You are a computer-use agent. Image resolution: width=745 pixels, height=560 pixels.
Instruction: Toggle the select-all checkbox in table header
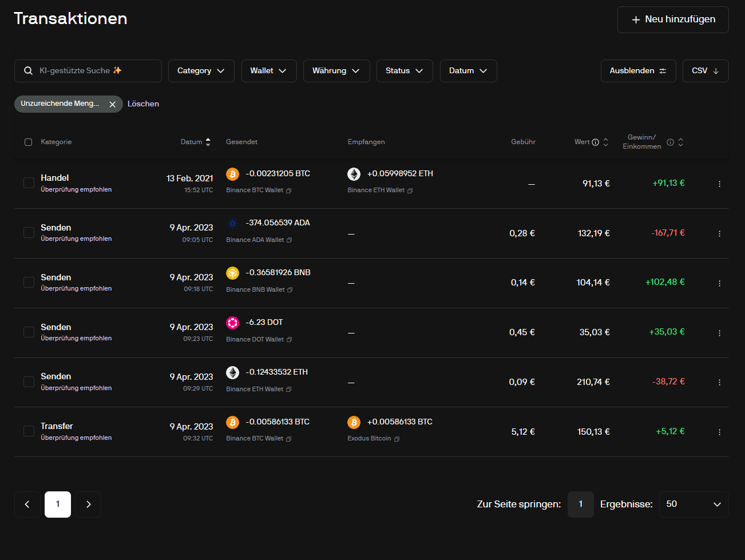pyautogui.click(x=28, y=142)
